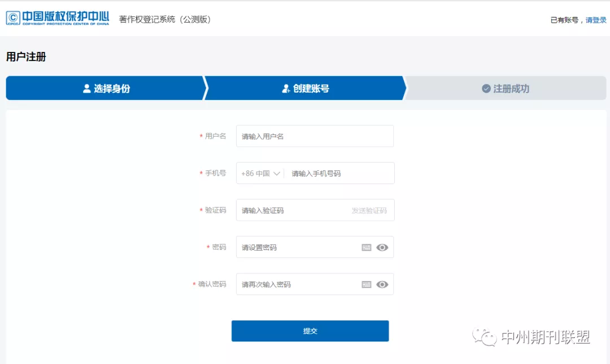The height and width of the screenshot is (364, 610).
Task: Select the 注册成功 step tab
Action: click(506, 87)
